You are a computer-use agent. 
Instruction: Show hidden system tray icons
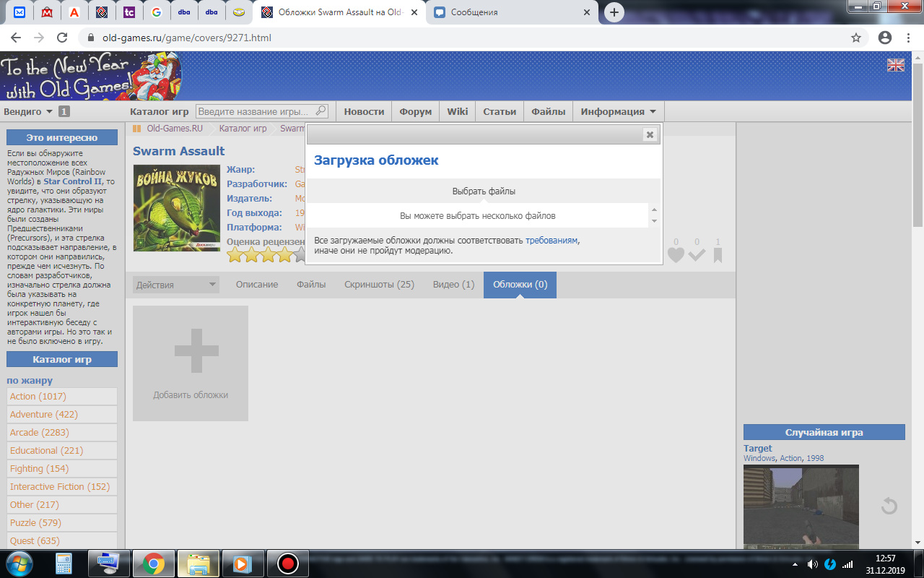794,564
